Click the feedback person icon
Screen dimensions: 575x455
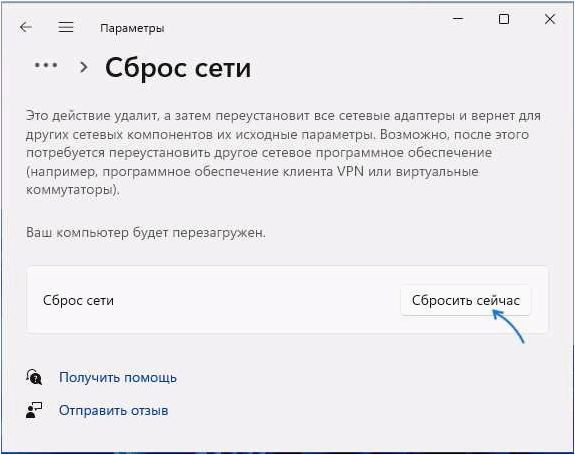pyautogui.click(x=34, y=410)
